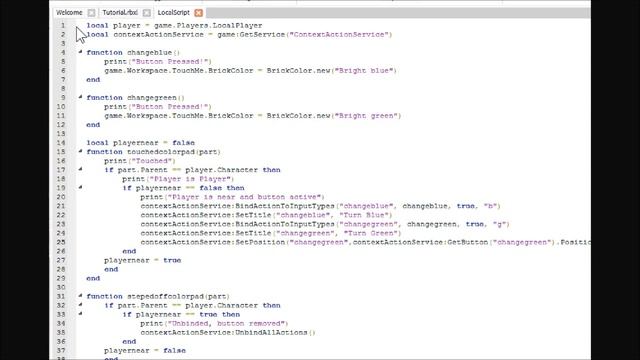
Task: Select the LocalScript tab
Action: coord(173,13)
